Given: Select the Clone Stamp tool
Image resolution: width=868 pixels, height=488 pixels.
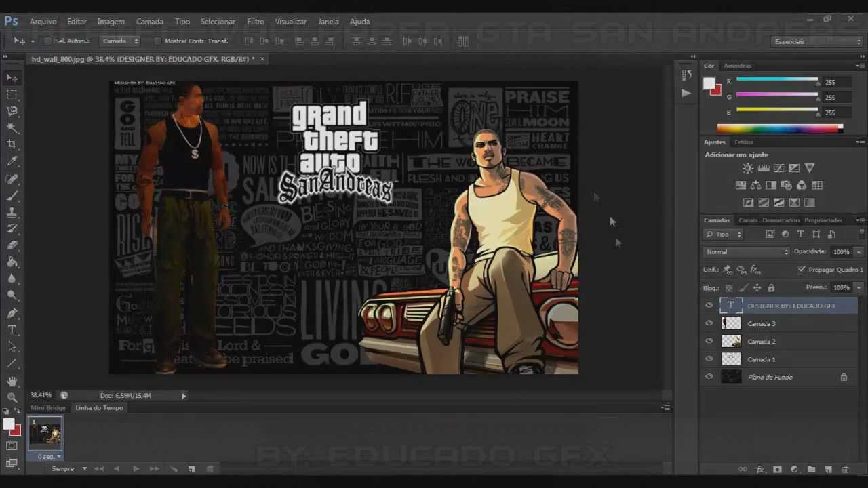Looking at the screenshot, I should [x=12, y=212].
